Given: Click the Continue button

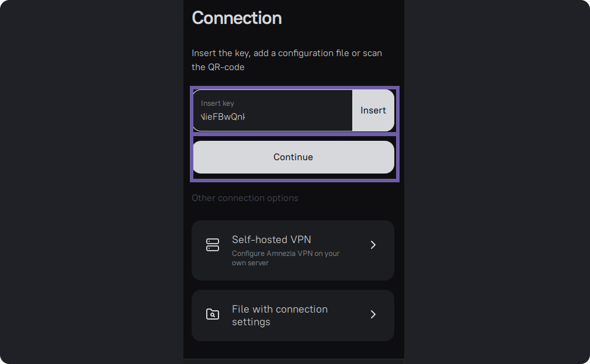Looking at the screenshot, I should click(293, 157).
